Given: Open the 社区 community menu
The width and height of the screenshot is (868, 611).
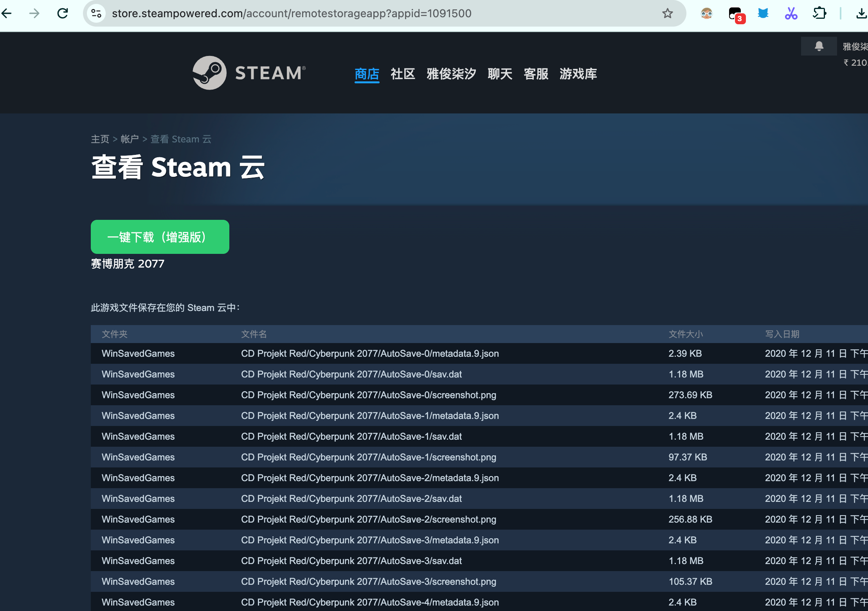Looking at the screenshot, I should point(403,74).
